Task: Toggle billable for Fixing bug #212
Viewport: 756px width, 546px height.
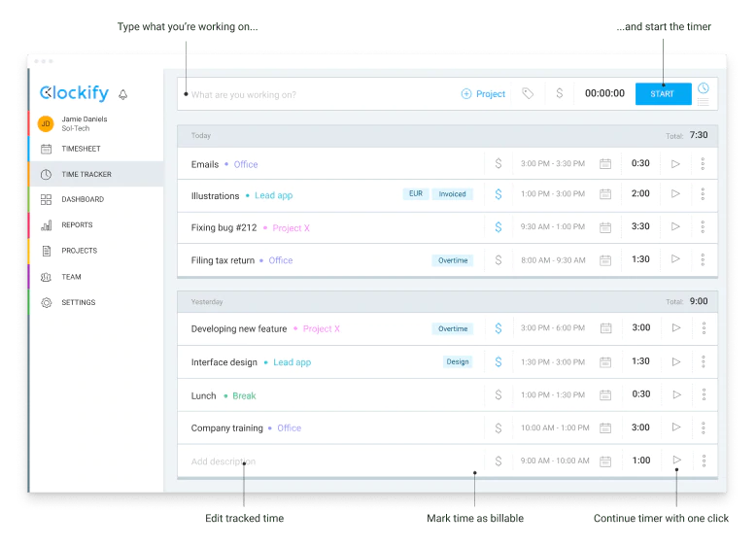Action: (x=498, y=227)
